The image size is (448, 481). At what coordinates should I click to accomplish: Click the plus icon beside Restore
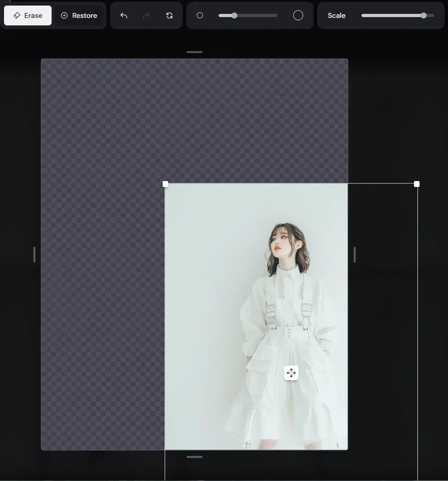click(x=64, y=15)
